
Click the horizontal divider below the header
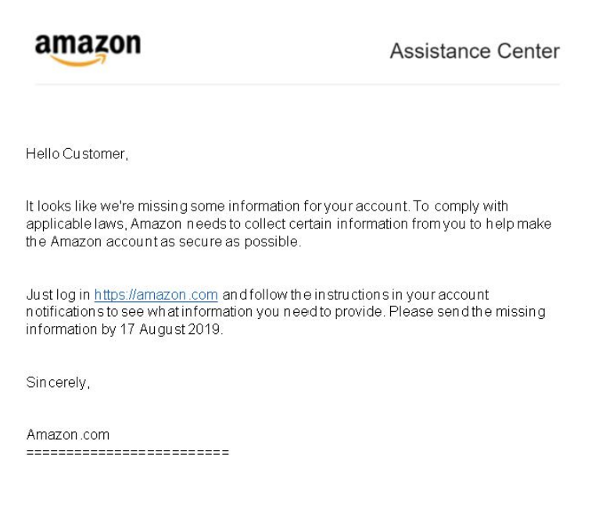298,85
